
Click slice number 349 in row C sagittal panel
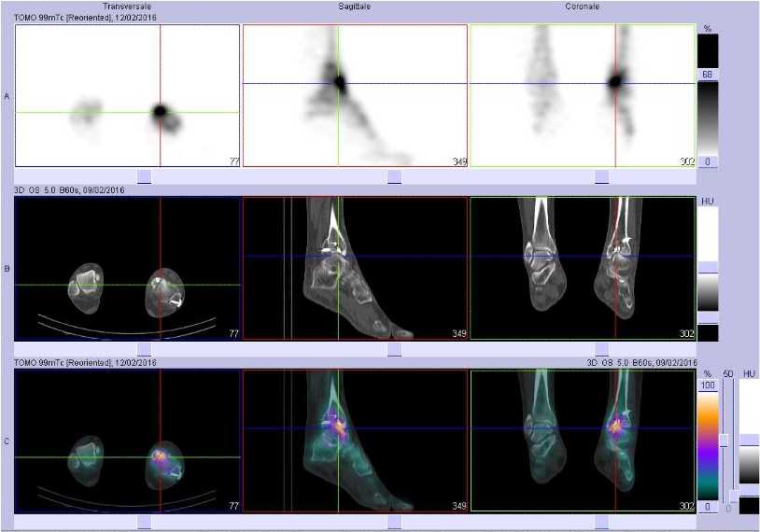tap(459, 506)
